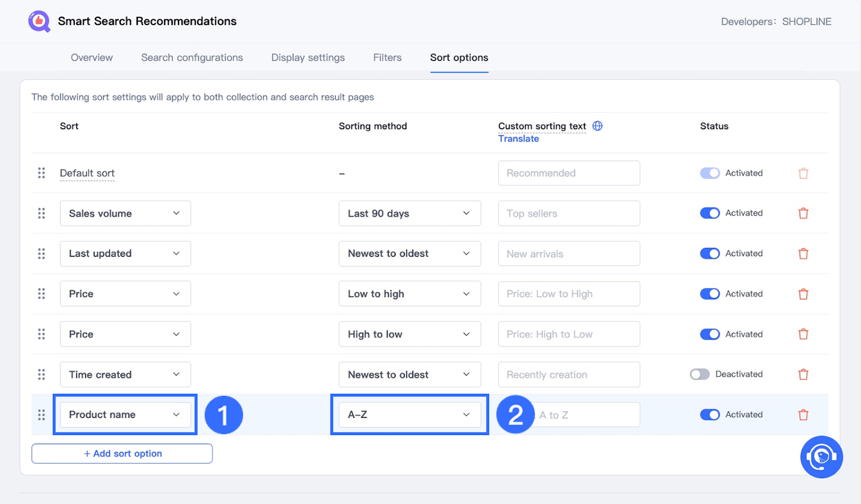Delete the Product name sort row
Viewport: 861px width, 504px height.
[803, 415]
